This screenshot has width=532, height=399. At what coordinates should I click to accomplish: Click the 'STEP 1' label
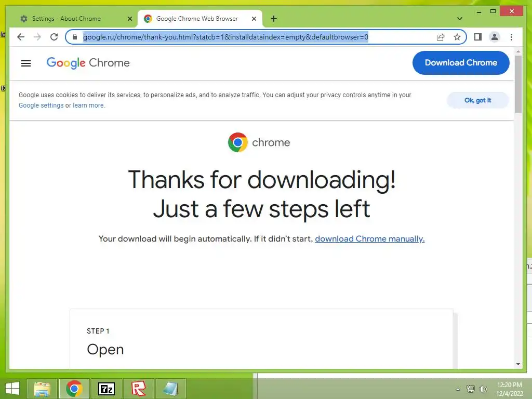click(98, 331)
